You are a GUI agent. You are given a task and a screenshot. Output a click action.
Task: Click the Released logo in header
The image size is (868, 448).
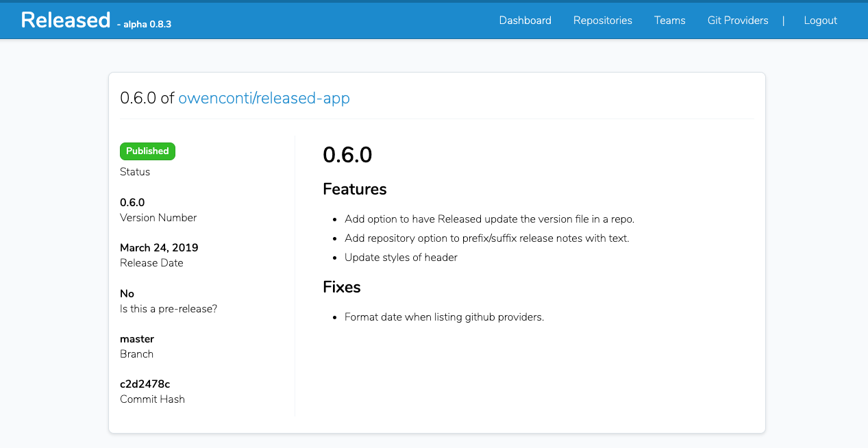[66, 20]
